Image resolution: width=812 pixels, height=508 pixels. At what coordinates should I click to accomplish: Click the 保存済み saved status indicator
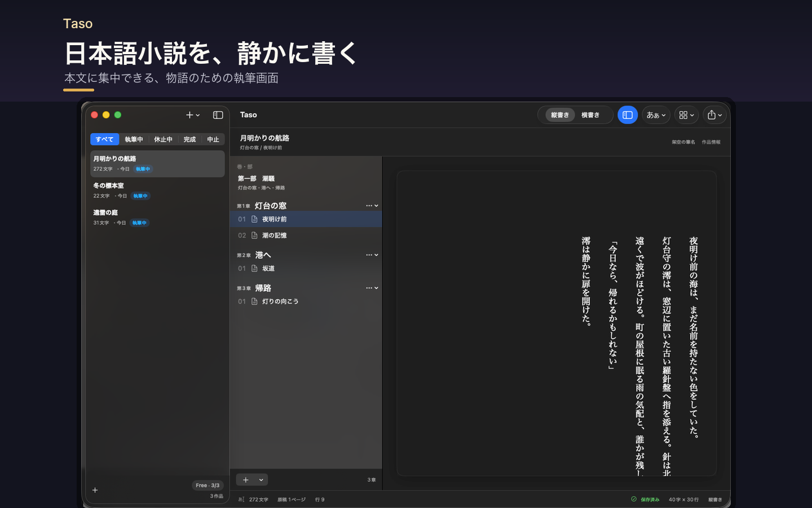(645, 500)
